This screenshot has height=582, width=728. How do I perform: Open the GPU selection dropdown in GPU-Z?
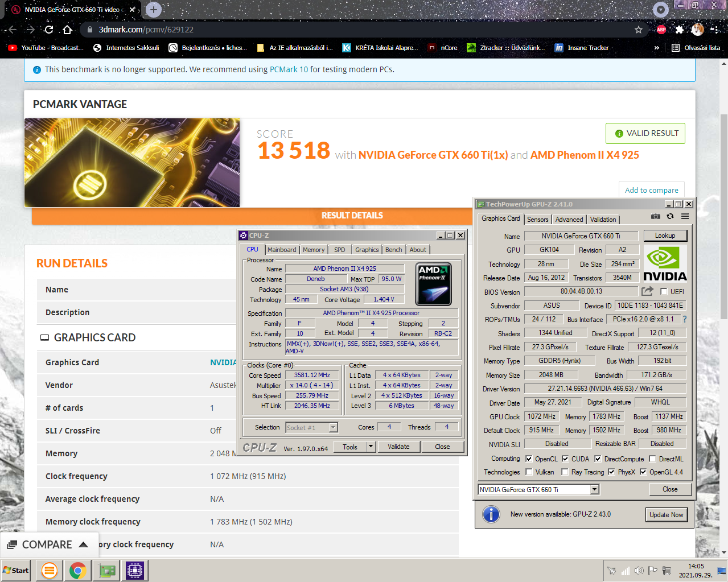pyautogui.click(x=594, y=489)
